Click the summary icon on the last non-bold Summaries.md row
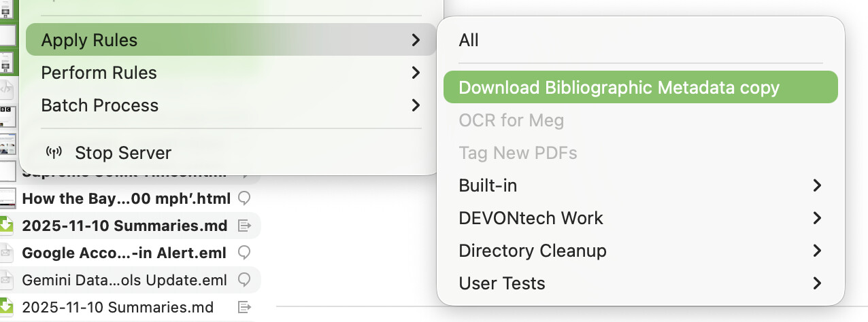 245,307
